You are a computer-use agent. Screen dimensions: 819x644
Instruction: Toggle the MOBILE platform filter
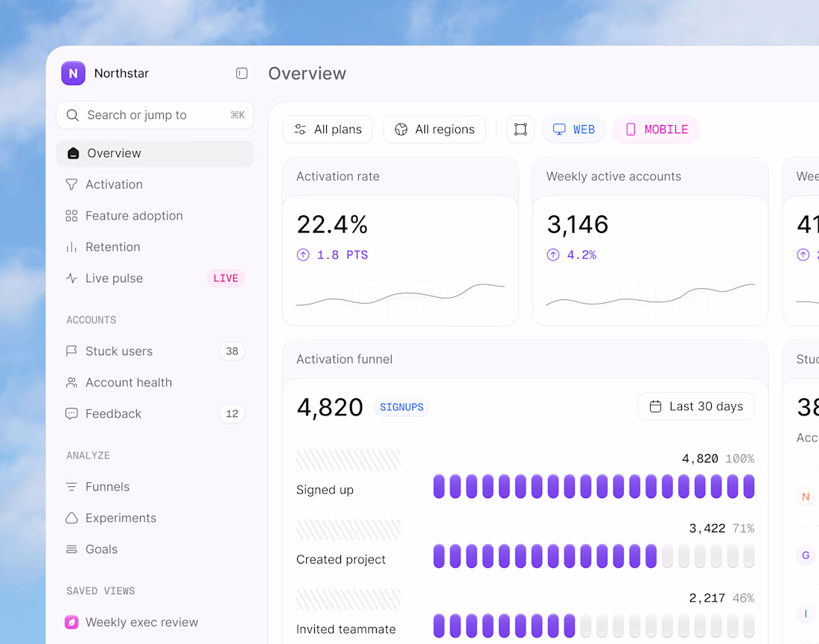(x=656, y=130)
